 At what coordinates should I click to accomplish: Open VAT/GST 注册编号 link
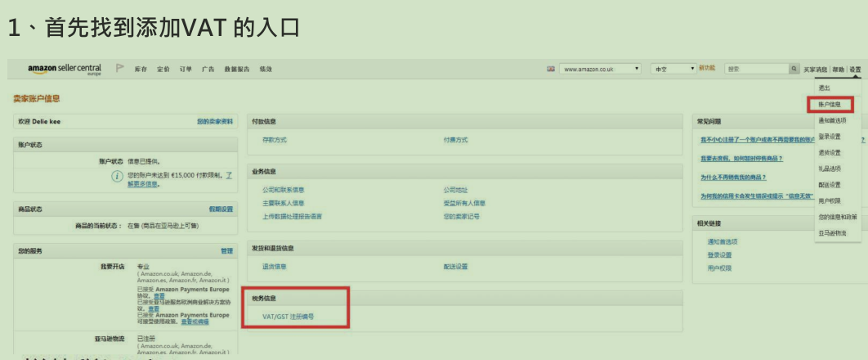[x=289, y=317]
